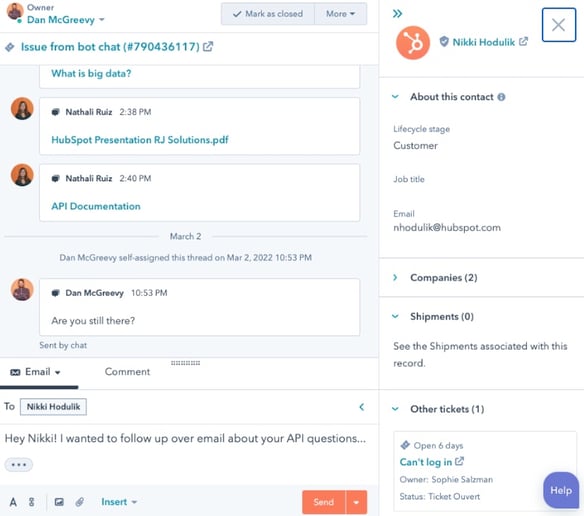
Task: Click the Status: Ticket Ouvert text
Action: click(440, 497)
